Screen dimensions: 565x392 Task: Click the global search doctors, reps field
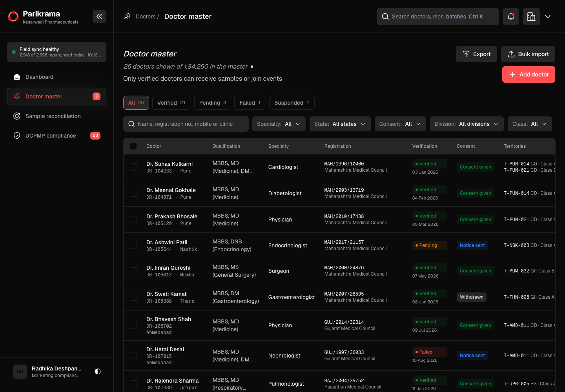coord(438,16)
